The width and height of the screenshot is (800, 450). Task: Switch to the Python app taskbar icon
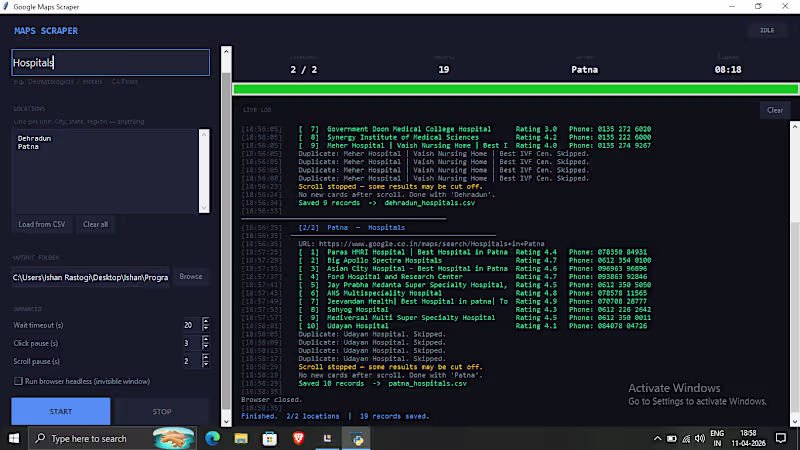(x=357, y=438)
